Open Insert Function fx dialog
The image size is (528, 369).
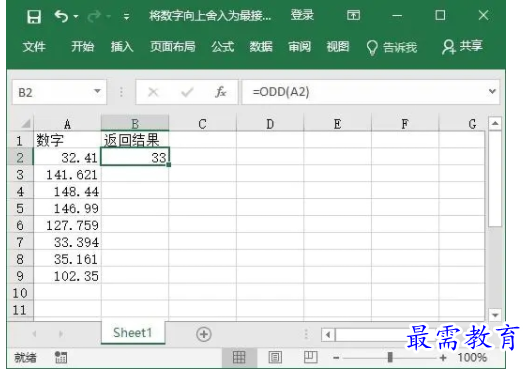pos(221,92)
